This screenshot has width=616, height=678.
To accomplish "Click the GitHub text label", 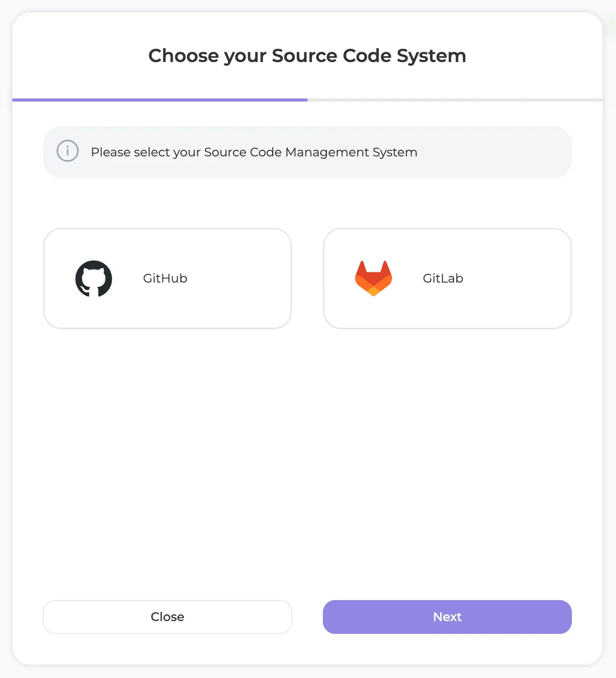I will coord(165,278).
